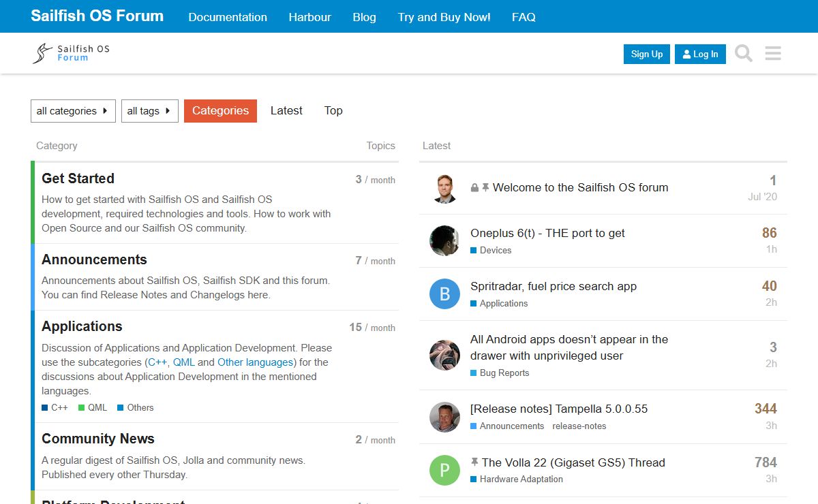
Task: Click the Hardware Adaptation category badge
Action: (517, 479)
